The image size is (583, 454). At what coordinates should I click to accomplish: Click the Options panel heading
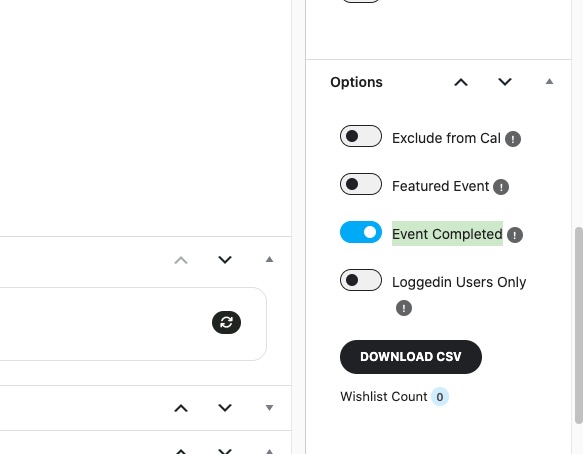point(356,82)
